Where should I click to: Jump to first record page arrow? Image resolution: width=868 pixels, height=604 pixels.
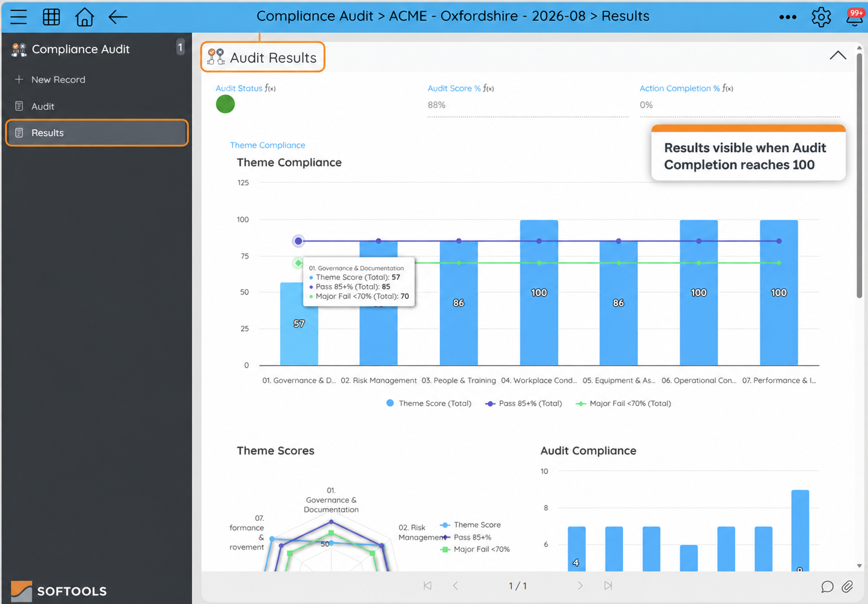[427, 586]
